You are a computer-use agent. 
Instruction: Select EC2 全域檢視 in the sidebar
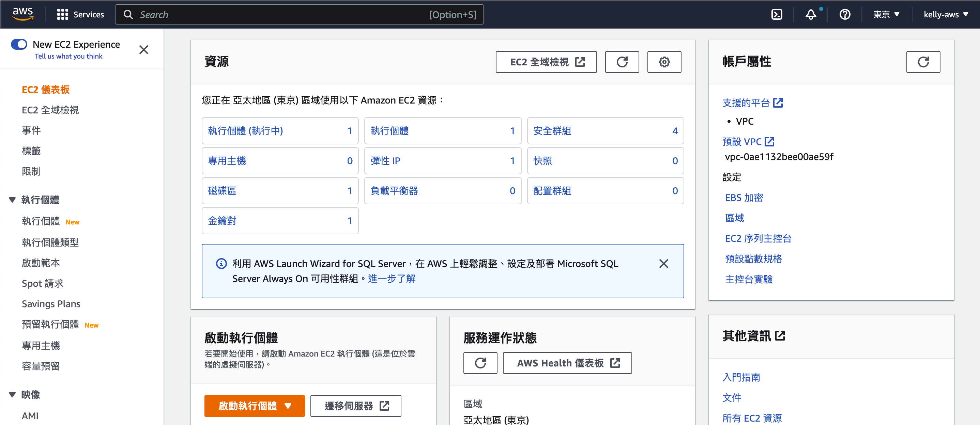coord(50,110)
